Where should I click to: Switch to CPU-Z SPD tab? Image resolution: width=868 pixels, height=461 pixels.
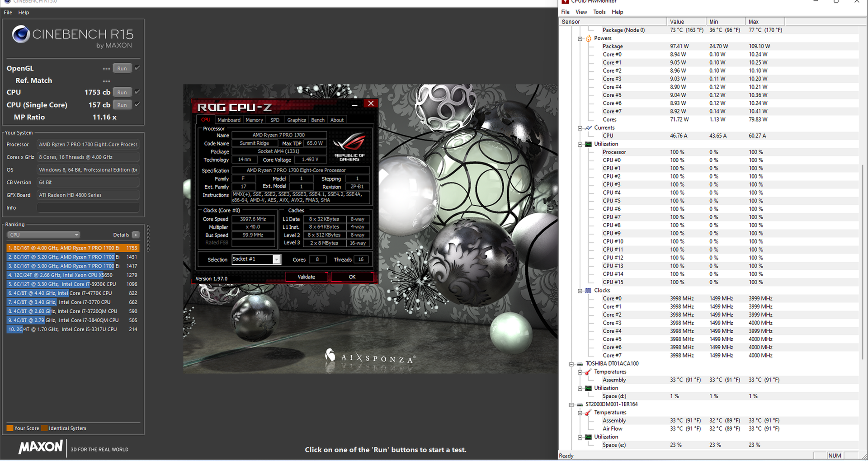coord(275,120)
